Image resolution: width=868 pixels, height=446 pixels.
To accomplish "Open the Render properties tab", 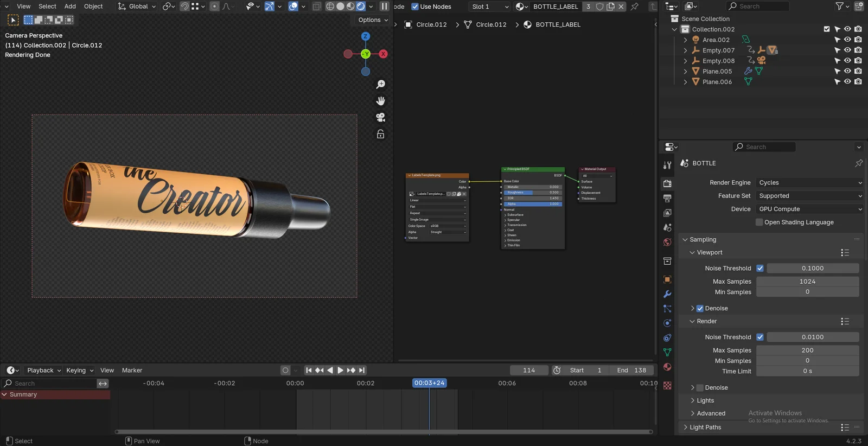I will click(x=667, y=183).
